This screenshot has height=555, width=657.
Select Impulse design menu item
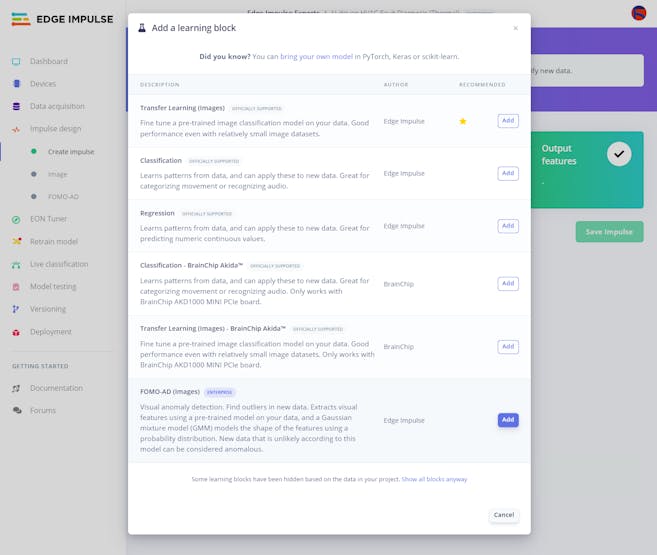coord(55,129)
